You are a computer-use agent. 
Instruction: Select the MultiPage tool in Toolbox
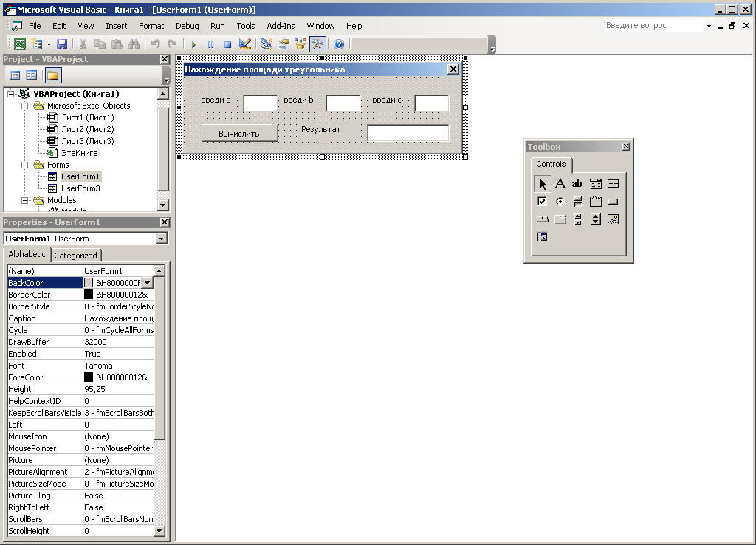pos(560,219)
